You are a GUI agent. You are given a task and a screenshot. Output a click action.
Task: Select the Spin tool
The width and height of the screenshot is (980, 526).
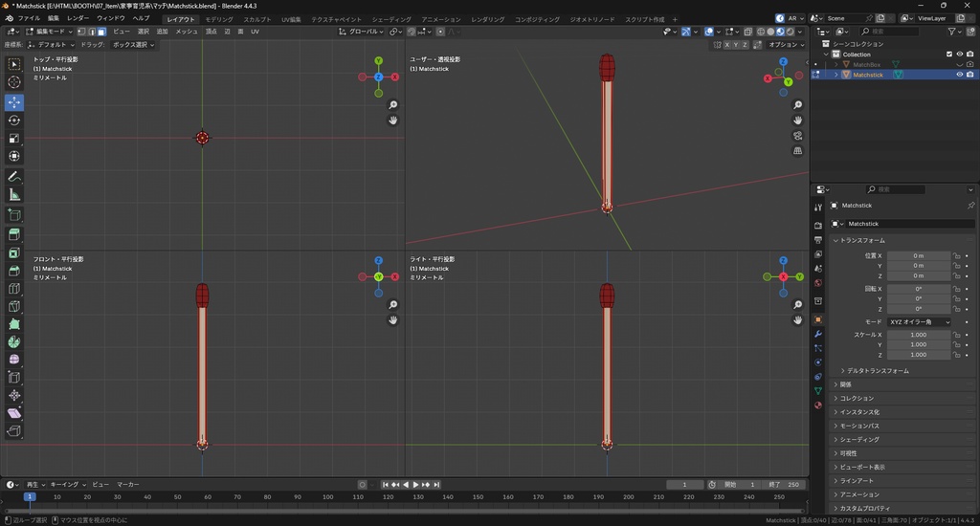(x=13, y=341)
